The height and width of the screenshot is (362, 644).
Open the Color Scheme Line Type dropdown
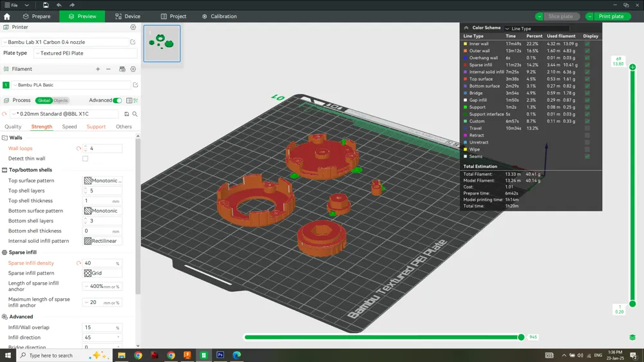536,28
